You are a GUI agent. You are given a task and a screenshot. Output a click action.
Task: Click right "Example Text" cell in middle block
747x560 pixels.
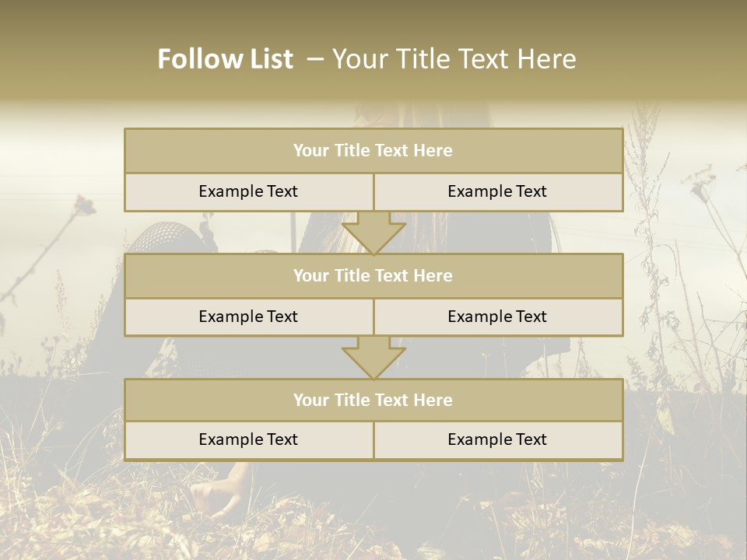(x=497, y=317)
